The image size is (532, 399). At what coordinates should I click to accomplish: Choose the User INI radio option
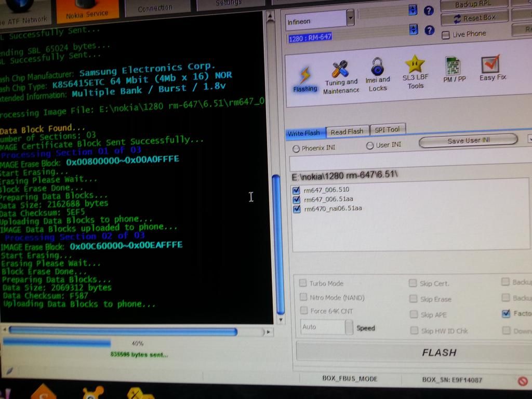point(370,145)
